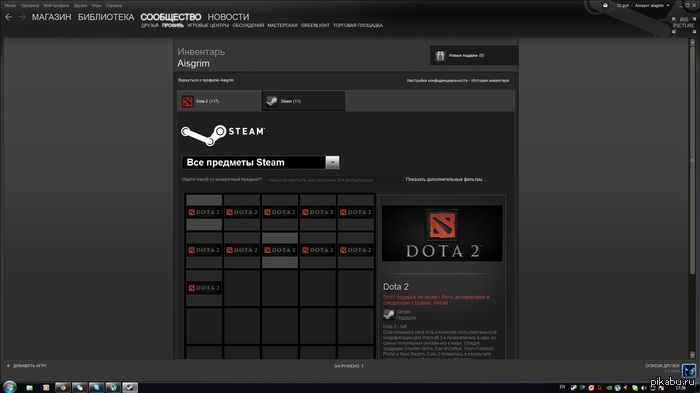This screenshot has width=700, height=393.
Task: Open the СООБЩЕСТВО section
Action: [171, 17]
